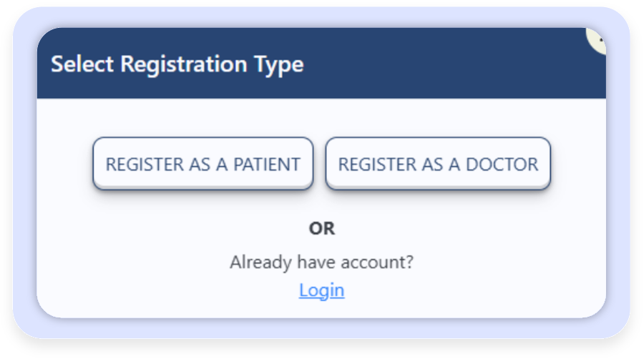Choose Register as a Doctor
644x359 pixels.
coord(438,164)
